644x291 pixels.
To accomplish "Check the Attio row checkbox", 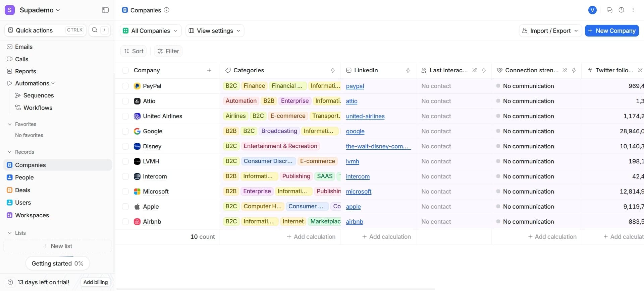I will tap(125, 101).
